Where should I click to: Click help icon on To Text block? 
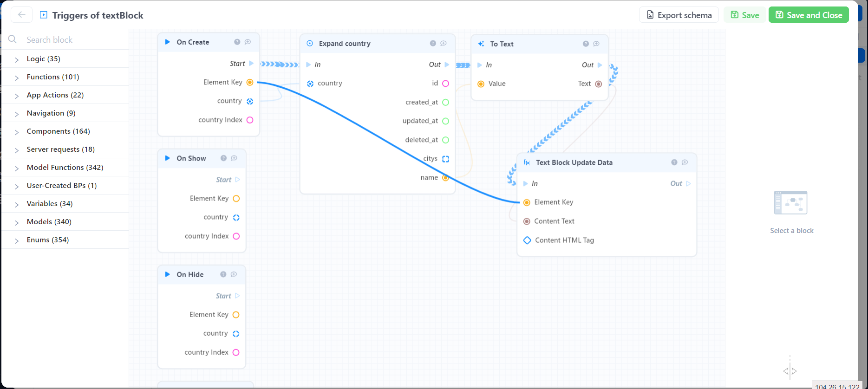tap(586, 44)
